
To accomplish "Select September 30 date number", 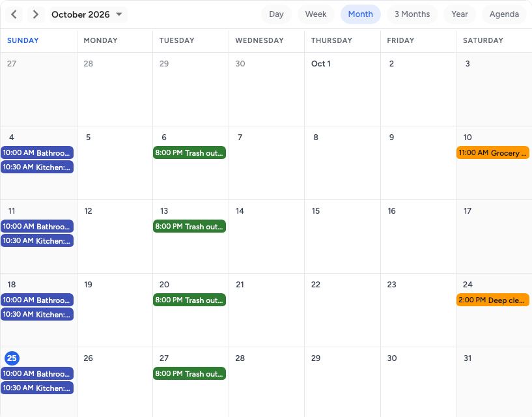I will coord(240,64).
